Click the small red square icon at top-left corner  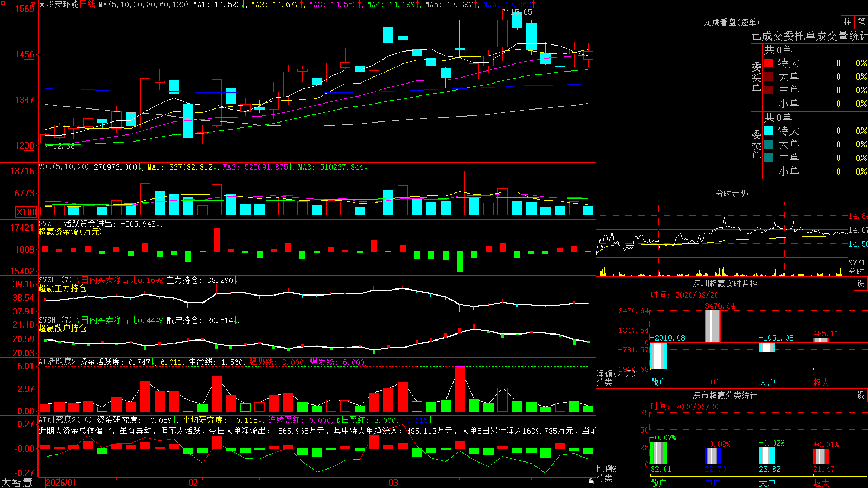pos(3,3)
